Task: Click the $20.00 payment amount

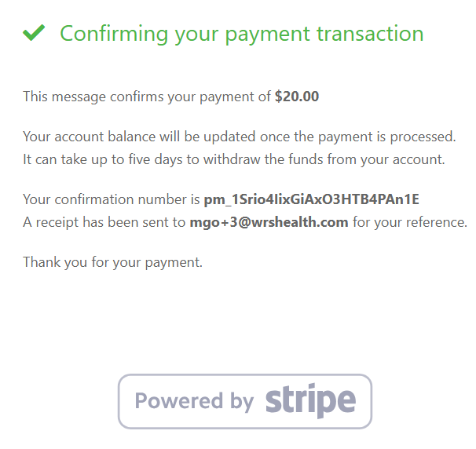Action: click(297, 97)
